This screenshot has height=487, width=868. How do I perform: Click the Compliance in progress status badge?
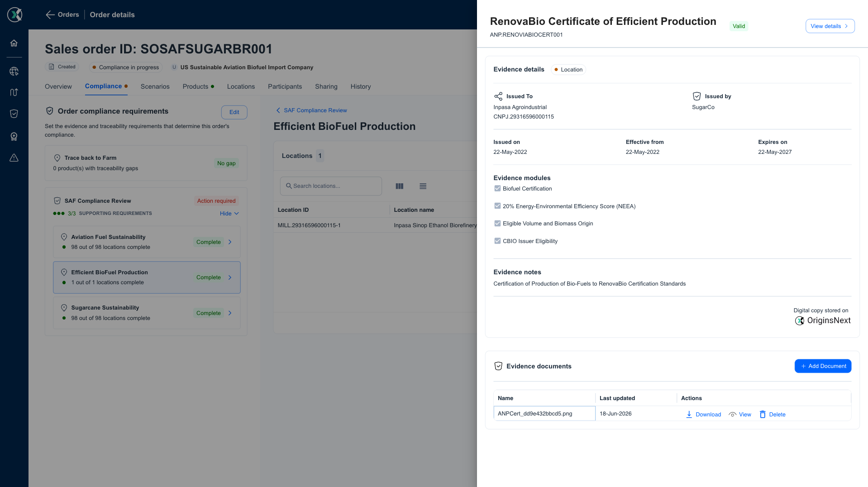tap(126, 67)
